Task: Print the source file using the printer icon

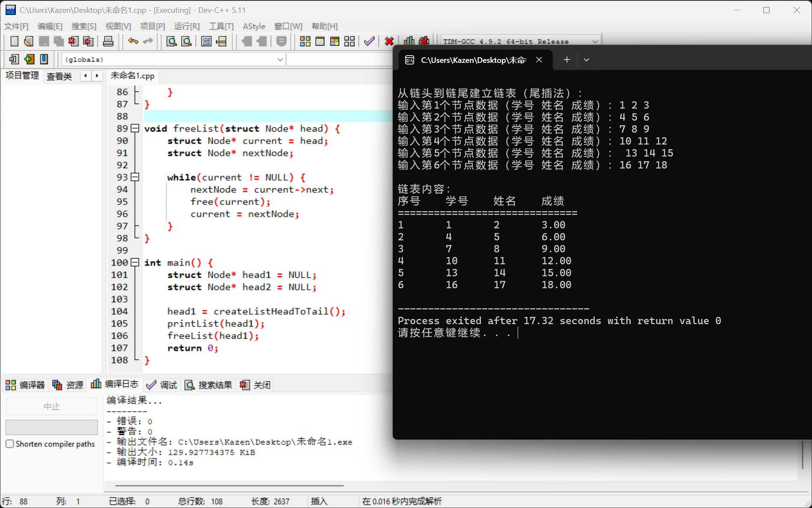Action: (x=108, y=41)
